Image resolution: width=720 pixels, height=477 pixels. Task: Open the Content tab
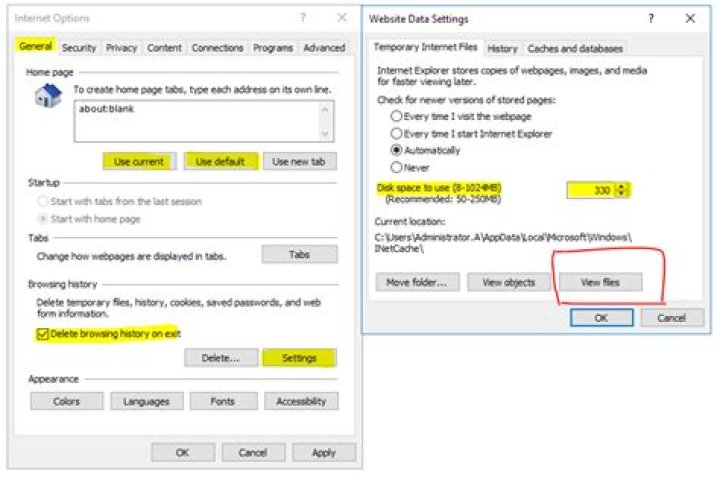[x=164, y=48]
